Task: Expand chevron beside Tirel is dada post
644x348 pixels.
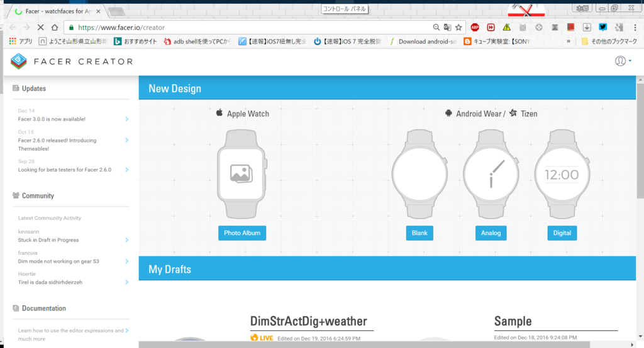Action: [x=126, y=282]
